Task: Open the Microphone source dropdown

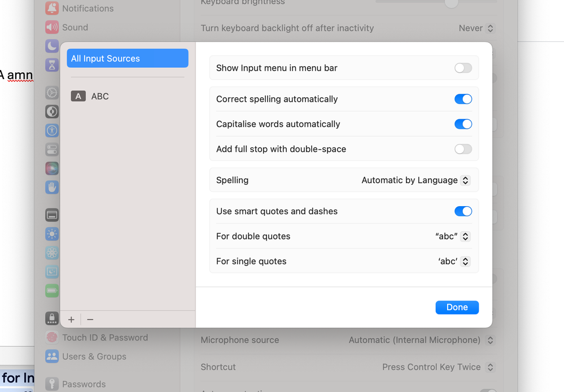Action: (421, 340)
